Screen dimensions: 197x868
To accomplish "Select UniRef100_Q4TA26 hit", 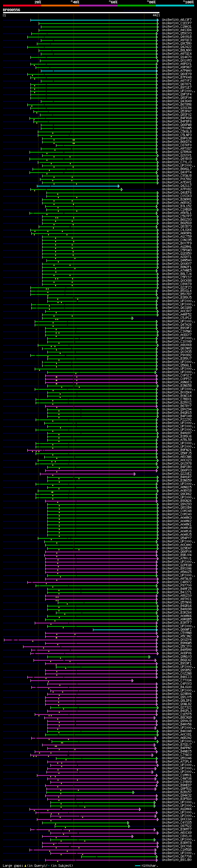I will point(177,325).
